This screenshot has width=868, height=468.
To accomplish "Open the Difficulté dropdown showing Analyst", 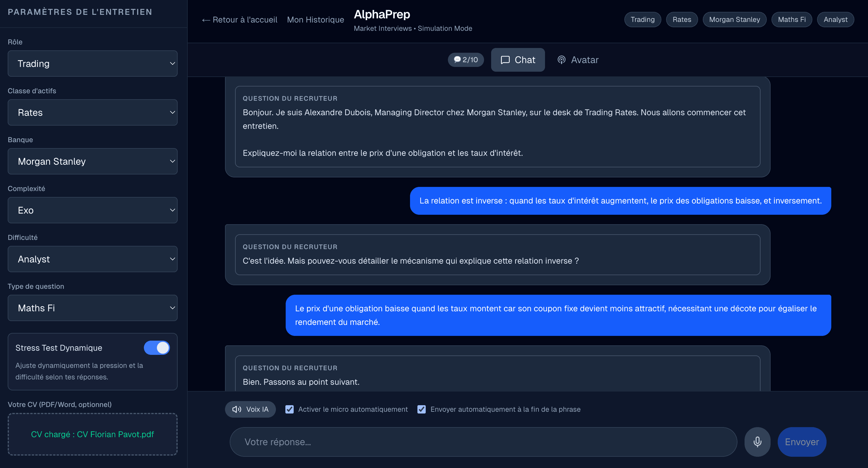I will pos(92,259).
